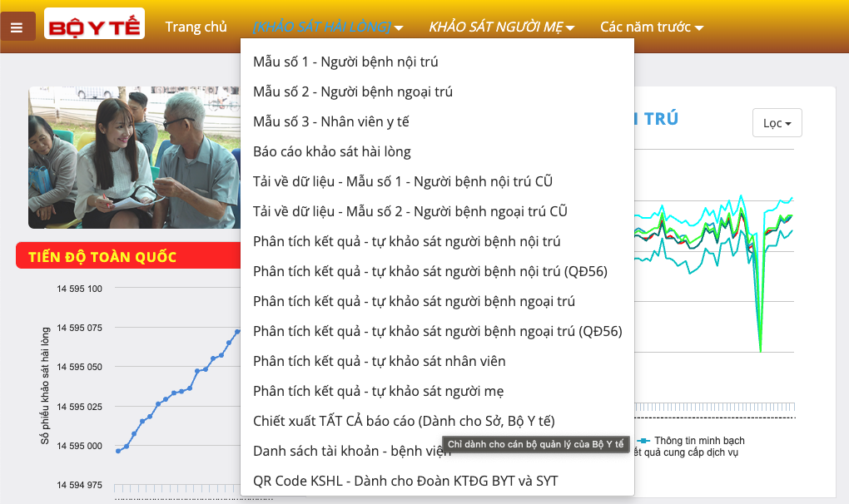Viewport: 849px width, 504px height.
Task: Click the Bộ Y Tế logo
Action: click(x=94, y=25)
